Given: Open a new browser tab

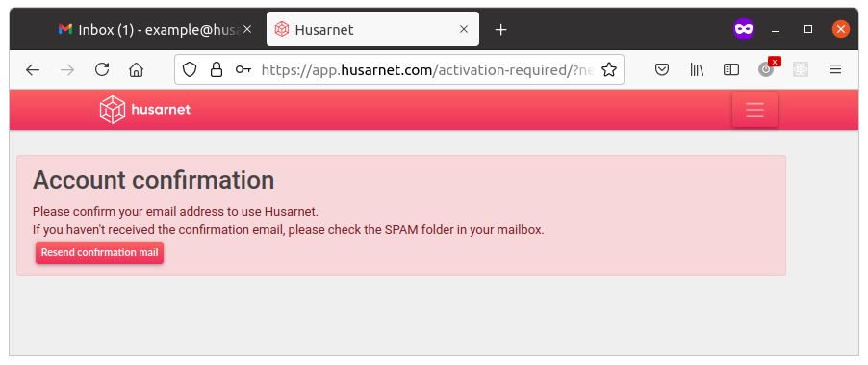Looking at the screenshot, I should point(501,29).
